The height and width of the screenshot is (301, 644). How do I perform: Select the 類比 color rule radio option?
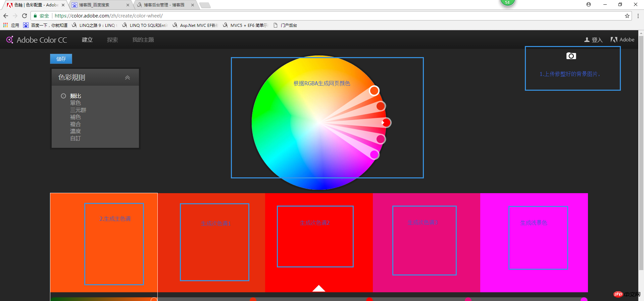(x=63, y=96)
